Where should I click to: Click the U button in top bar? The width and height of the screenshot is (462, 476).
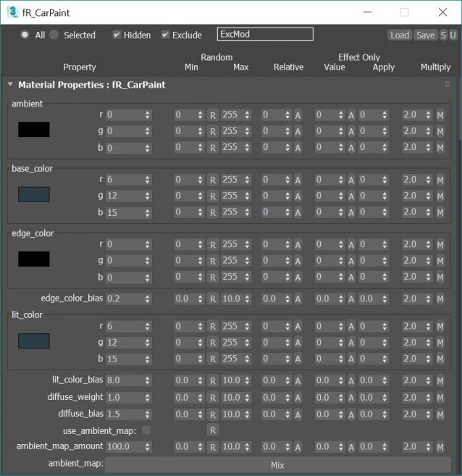(x=453, y=35)
